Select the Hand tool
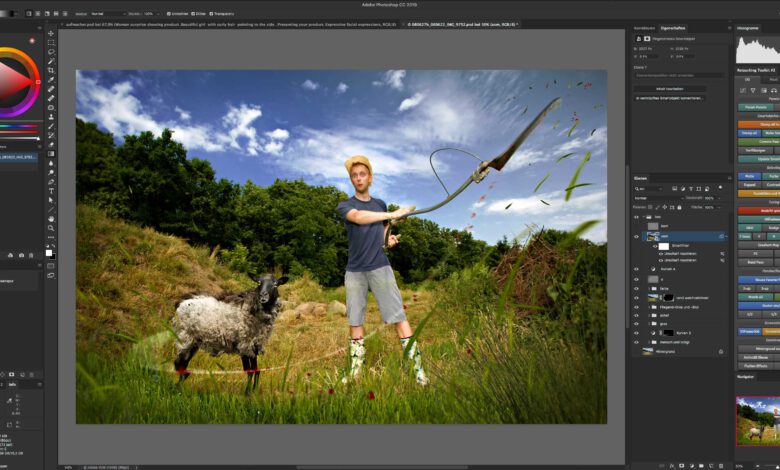Viewport: 780px width, 470px height. (x=51, y=218)
